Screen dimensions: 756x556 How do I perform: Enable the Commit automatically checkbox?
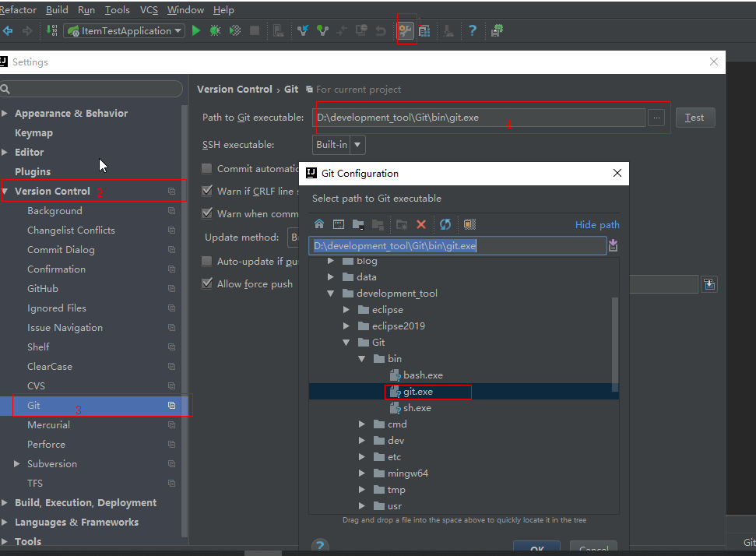[x=207, y=168]
